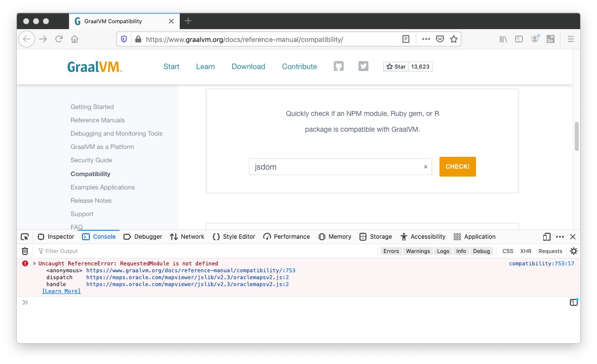This screenshot has width=597, height=364.
Task: Open the Selenium IDE extension icon
Action: click(550, 39)
